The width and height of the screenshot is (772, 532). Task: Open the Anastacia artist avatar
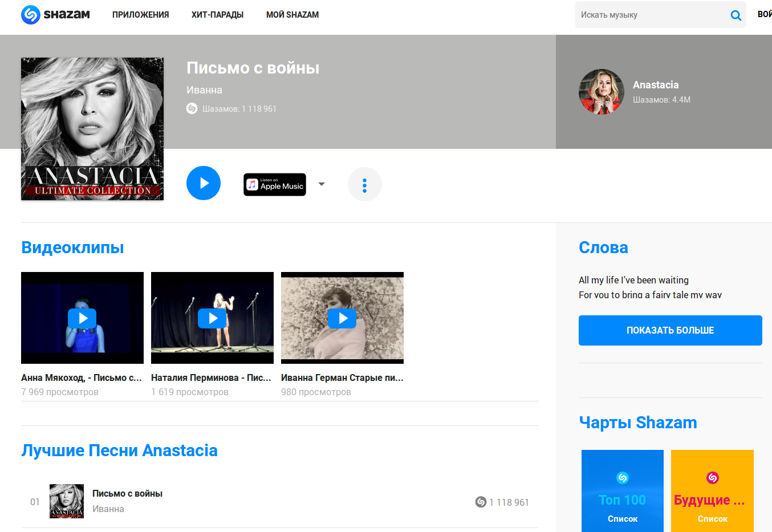[x=602, y=92]
